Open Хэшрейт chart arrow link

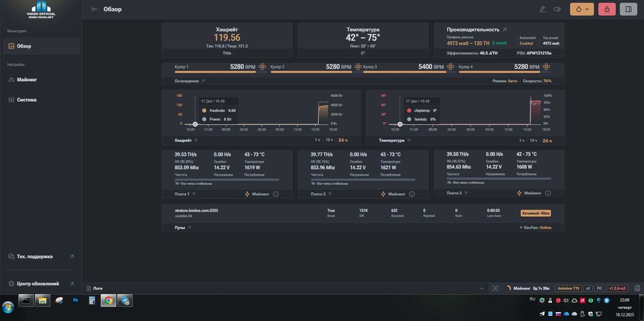[196, 140]
